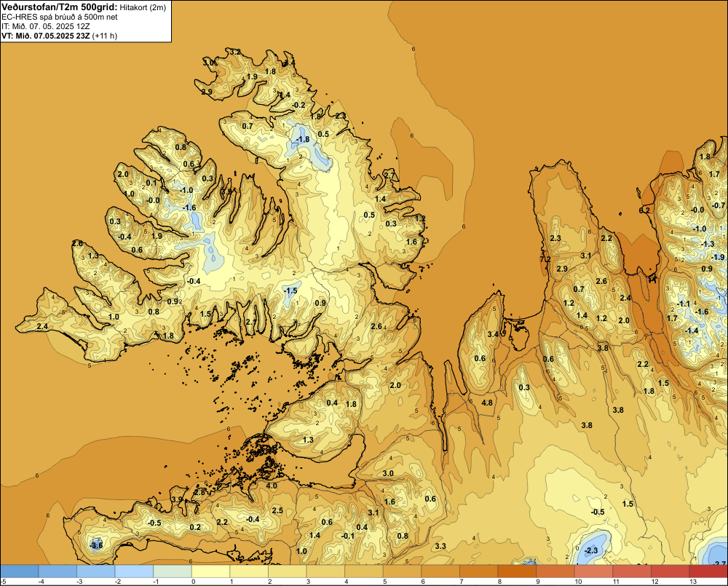This screenshot has height=586, width=728.
Task: Click the '2.5' temperature value on the map
Action: click(277, 511)
